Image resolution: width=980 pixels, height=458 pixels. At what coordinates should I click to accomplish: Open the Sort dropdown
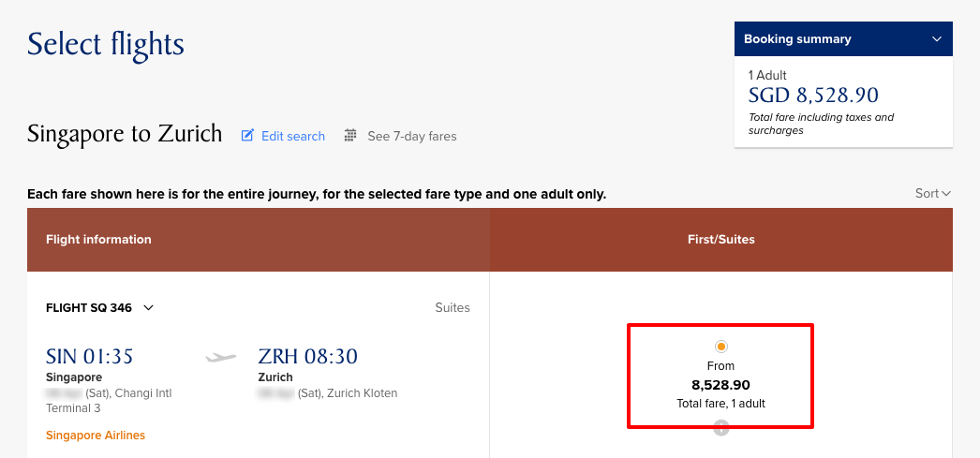(x=932, y=193)
